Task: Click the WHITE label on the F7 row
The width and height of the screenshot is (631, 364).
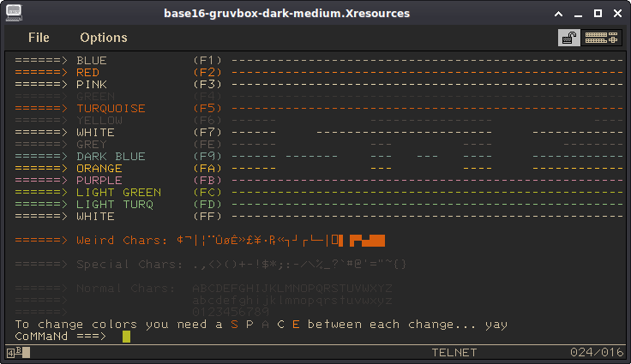Action: pyautogui.click(x=95, y=133)
